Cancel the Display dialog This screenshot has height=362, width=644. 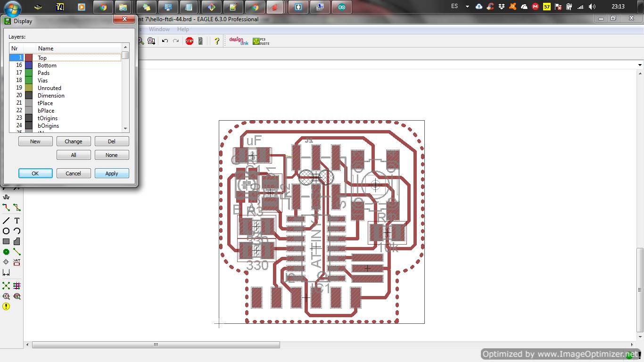coord(74,173)
